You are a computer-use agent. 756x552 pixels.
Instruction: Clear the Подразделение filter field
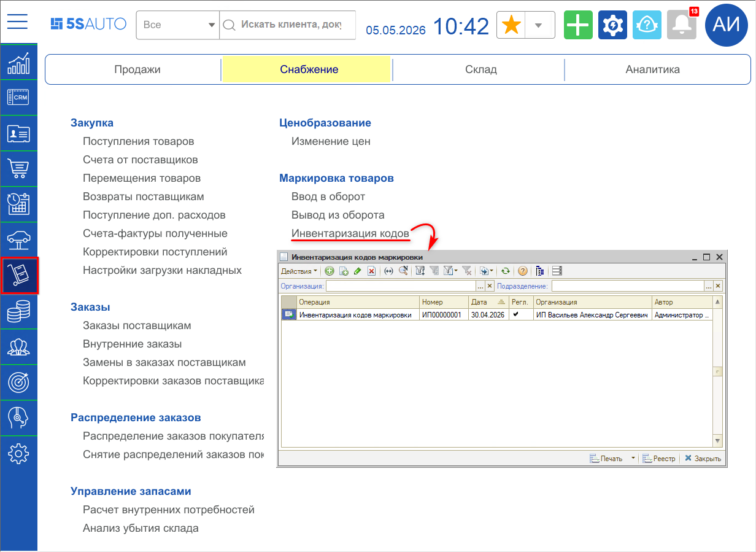tap(718, 286)
